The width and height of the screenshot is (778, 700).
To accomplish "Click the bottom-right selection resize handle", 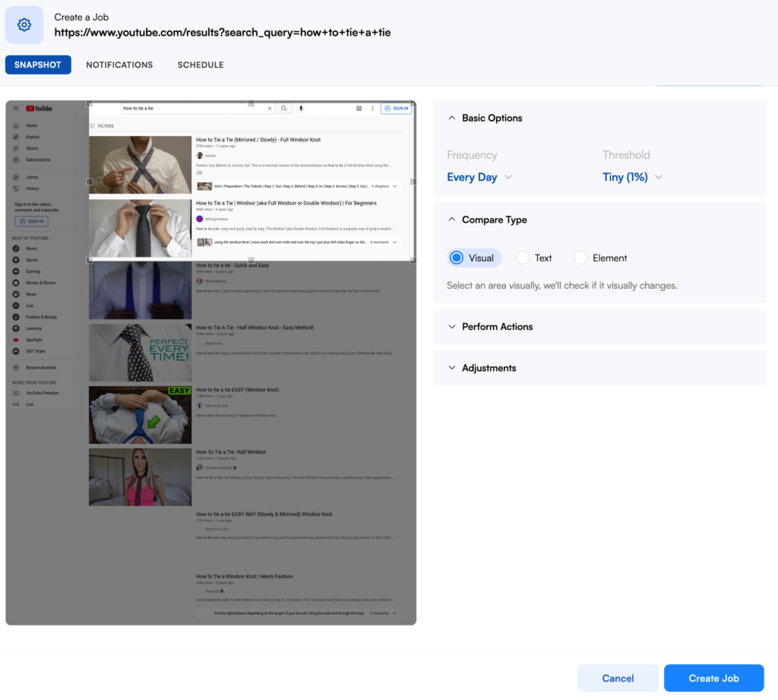I will pos(413,260).
